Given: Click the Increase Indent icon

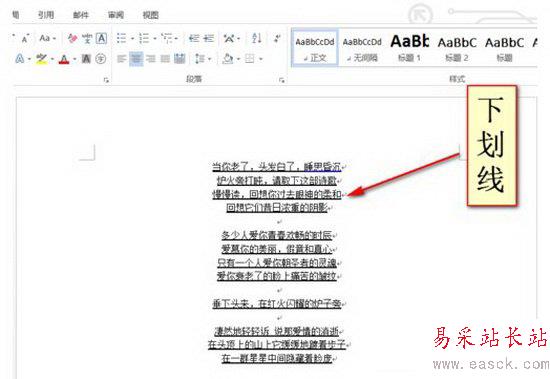Looking at the screenshot, I should (209, 38).
